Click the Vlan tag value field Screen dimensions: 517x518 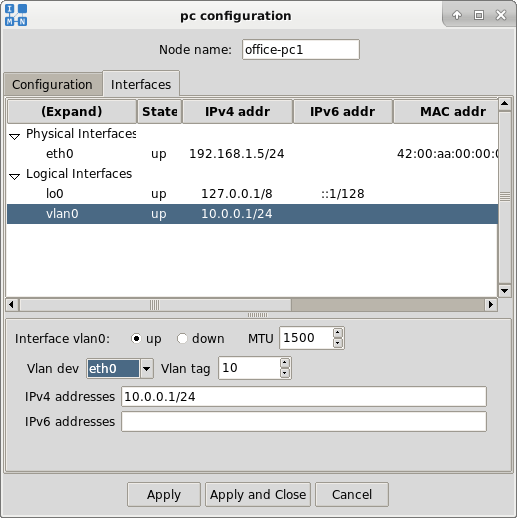point(249,368)
